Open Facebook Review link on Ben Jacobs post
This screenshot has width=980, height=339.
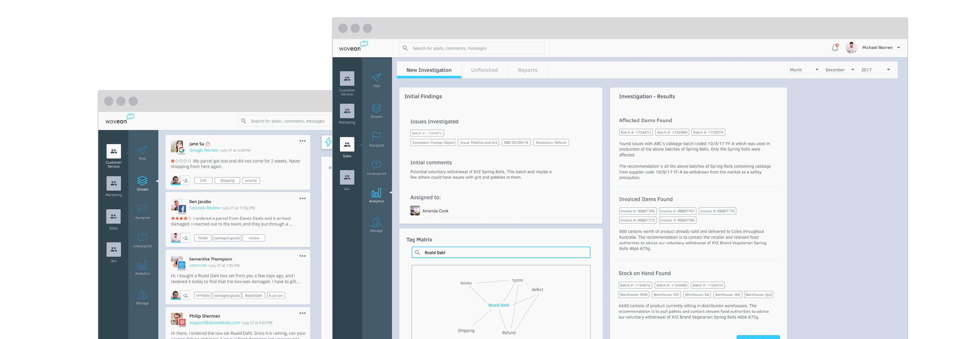click(x=205, y=208)
